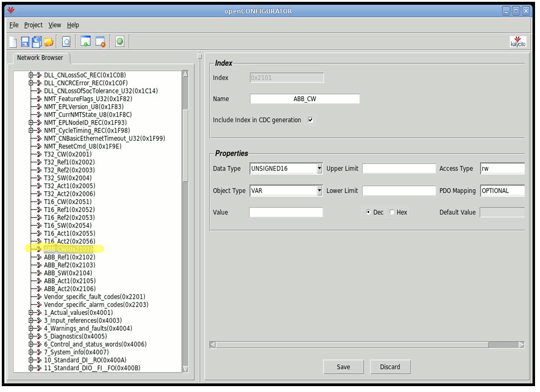This screenshot has height=392, width=540.
Task: Select NMT_FeatureFlags_U32(0x1F82) in the tree
Action: pos(88,98)
